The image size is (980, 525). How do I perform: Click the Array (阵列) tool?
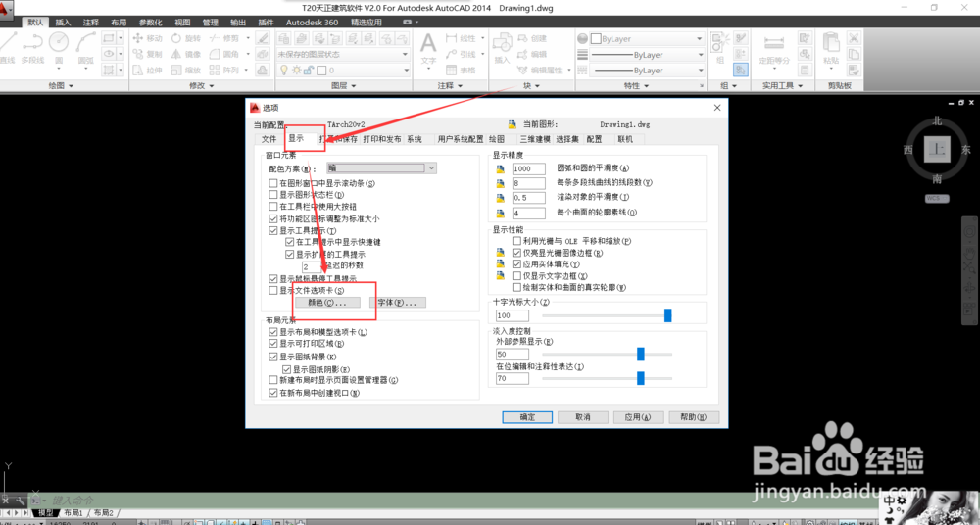[x=225, y=70]
